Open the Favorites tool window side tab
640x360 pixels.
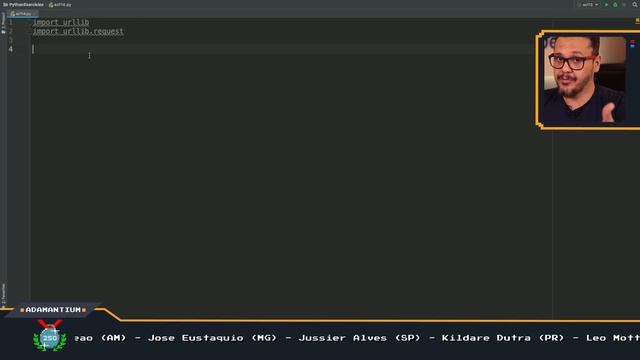pyautogui.click(x=3, y=295)
